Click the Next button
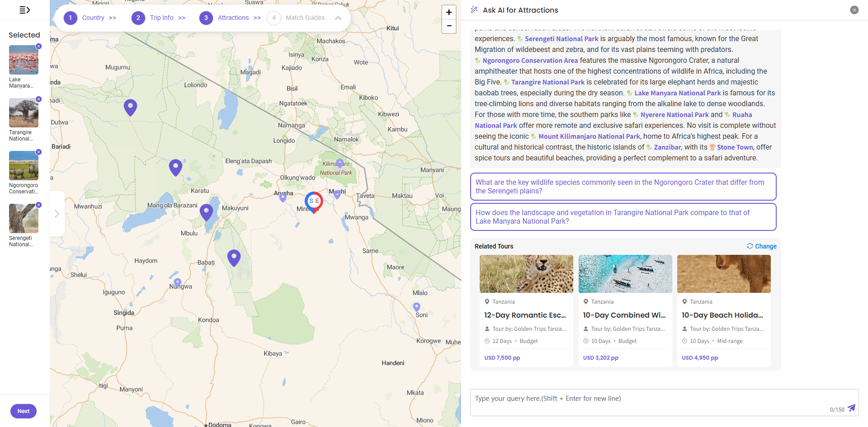The height and width of the screenshot is (427, 868). [x=24, y=411]
